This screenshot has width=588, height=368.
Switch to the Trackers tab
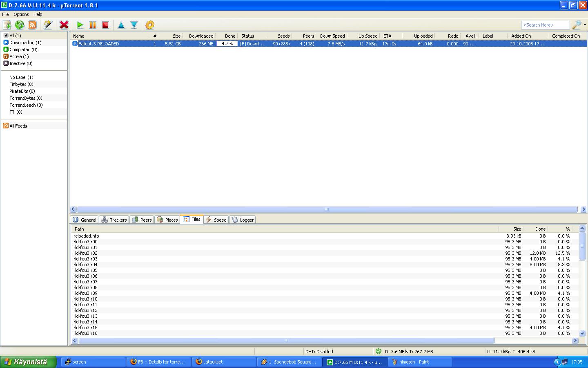(x=114, y=220)
